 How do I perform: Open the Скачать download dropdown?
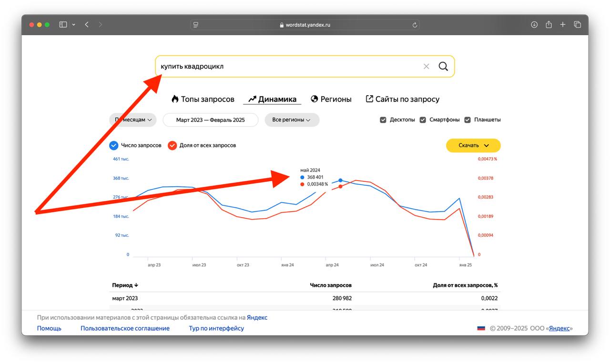tap(473, 145)
